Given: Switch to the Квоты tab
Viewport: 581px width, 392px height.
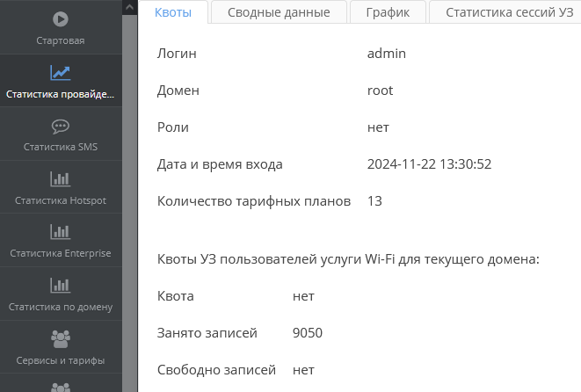Looking at the screenshot, I should click(x=173, y=12).
